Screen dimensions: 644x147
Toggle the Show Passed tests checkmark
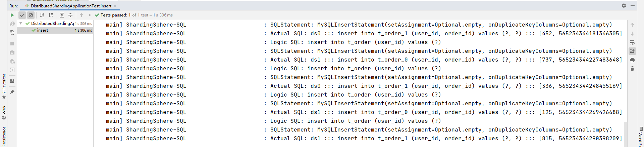tap(22, 15)
